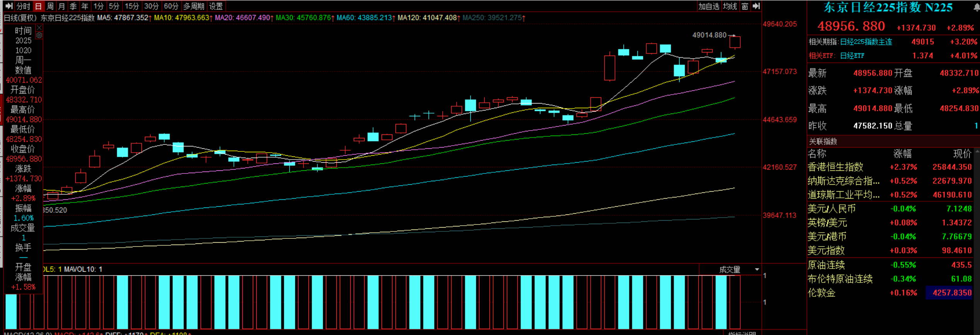Open the 多周期 multi-period view
980x335 pixels.
pyautogui.click(x=194, y=6)
